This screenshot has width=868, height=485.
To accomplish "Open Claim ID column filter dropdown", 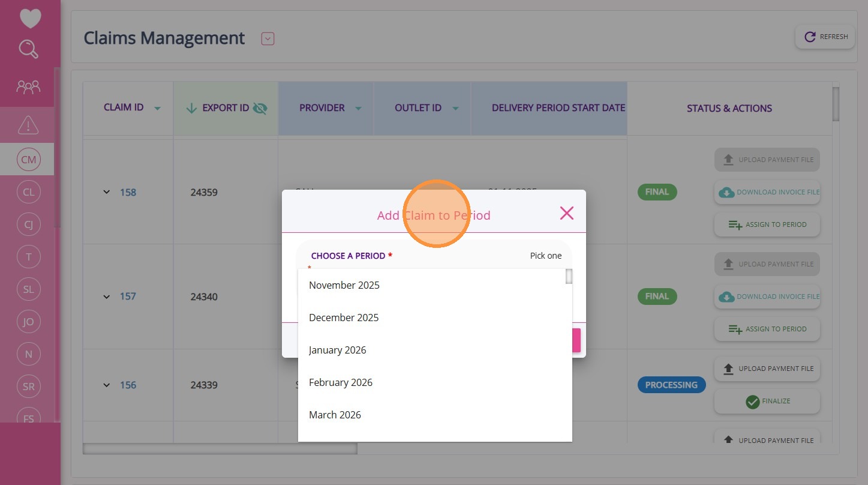I will 157,109.
